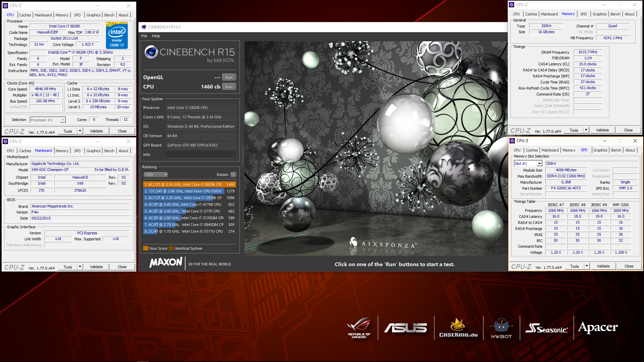Click the CPU-Z title bar icon in the Memory window
644x362 pixels.
512,5
